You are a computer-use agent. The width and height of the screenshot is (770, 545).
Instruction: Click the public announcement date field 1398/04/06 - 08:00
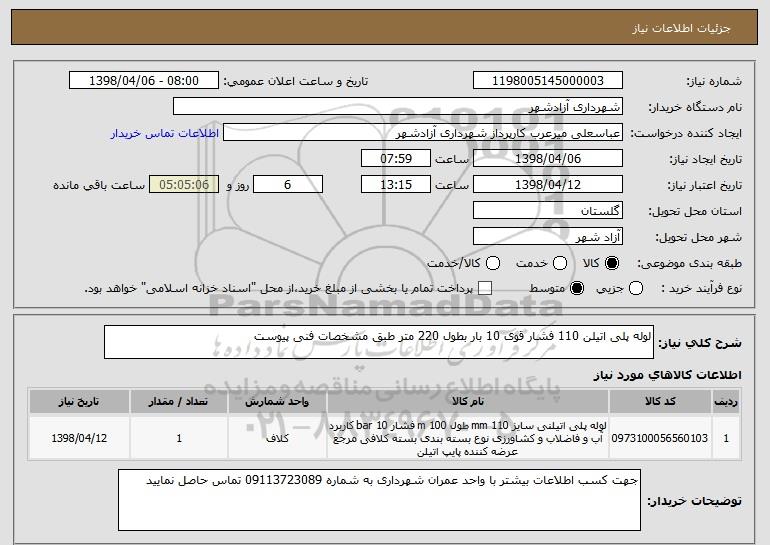pyautogui.click(x=144, y=81)
